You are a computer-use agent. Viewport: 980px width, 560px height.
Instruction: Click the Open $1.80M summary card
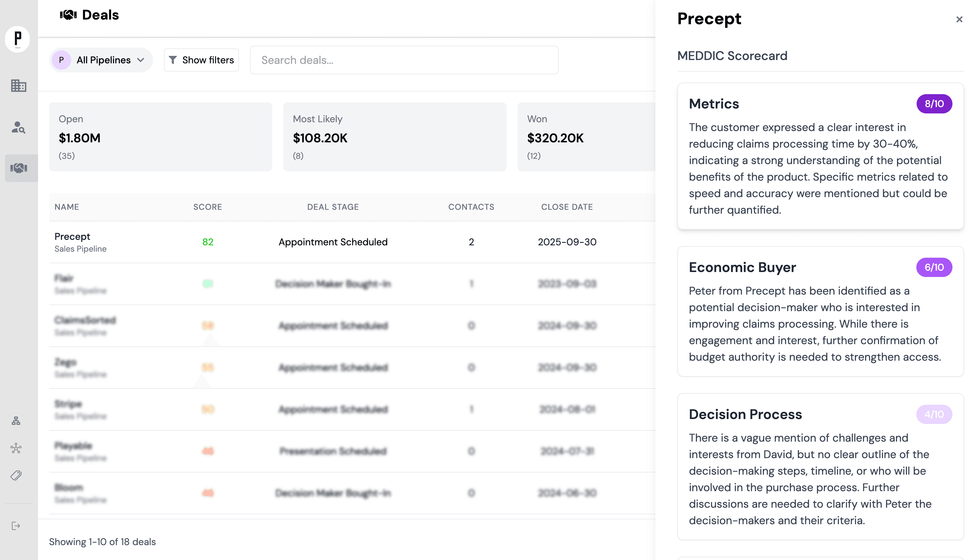[160, 137]
